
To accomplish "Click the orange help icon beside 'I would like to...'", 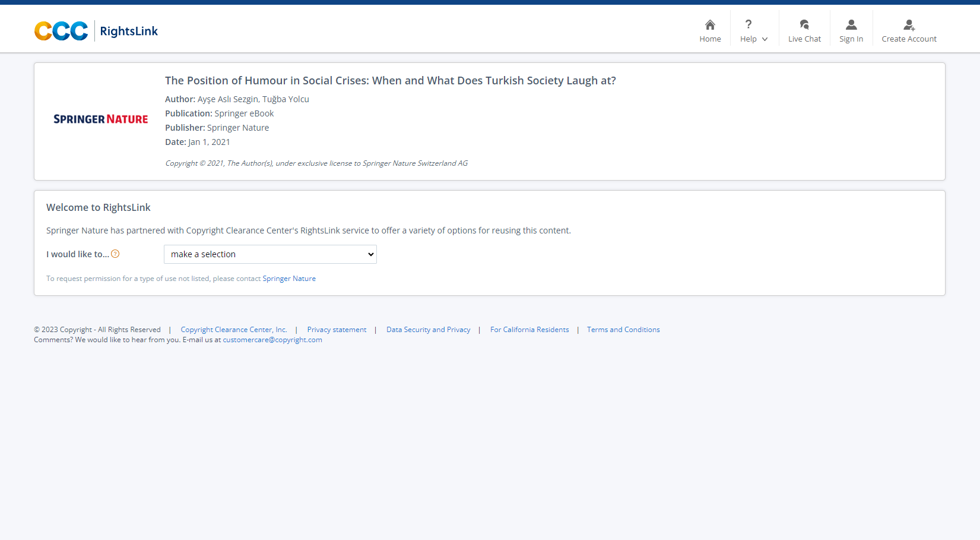I will point(116,254).
